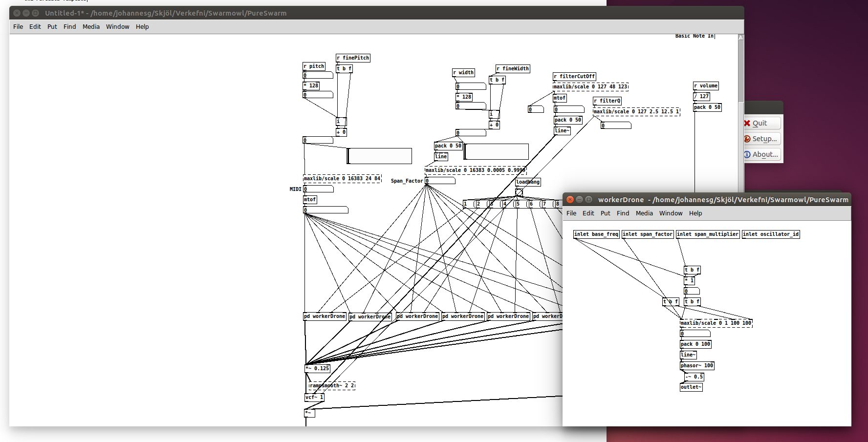The image size is (868, 442).
Task: Select maxlib/scale 0 16383 0.0005 0.9999 object
Action: pyautogui.click(x=476, y=170)
